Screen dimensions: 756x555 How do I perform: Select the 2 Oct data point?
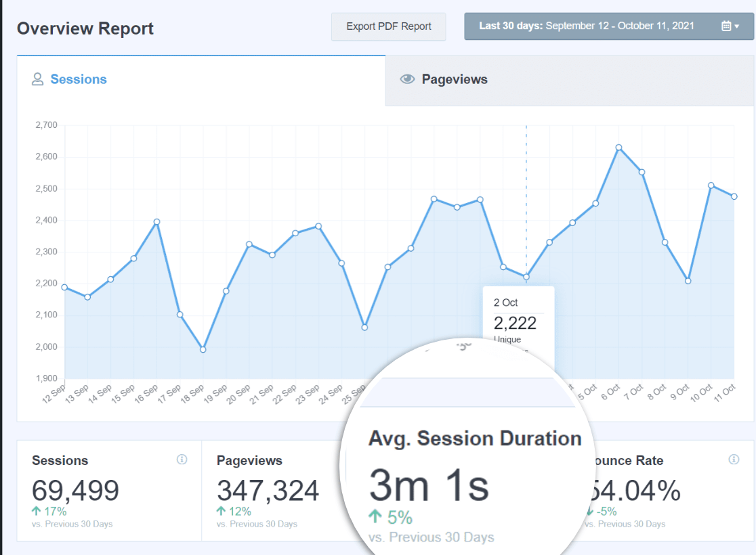pyautogui.click(x=526, y=277)
